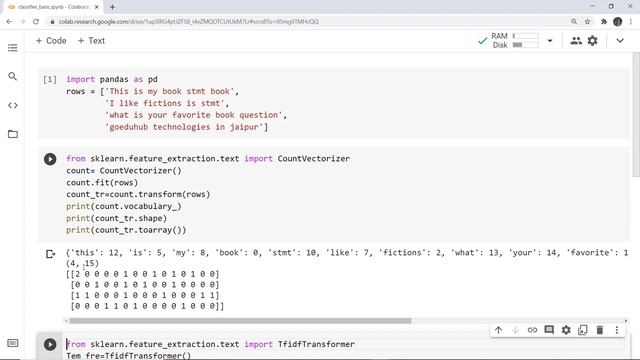Open notebook settings gear in toolbar
The height and width of the screenshot is (360, 640).
pyautogui.click(x=593, y=40)
